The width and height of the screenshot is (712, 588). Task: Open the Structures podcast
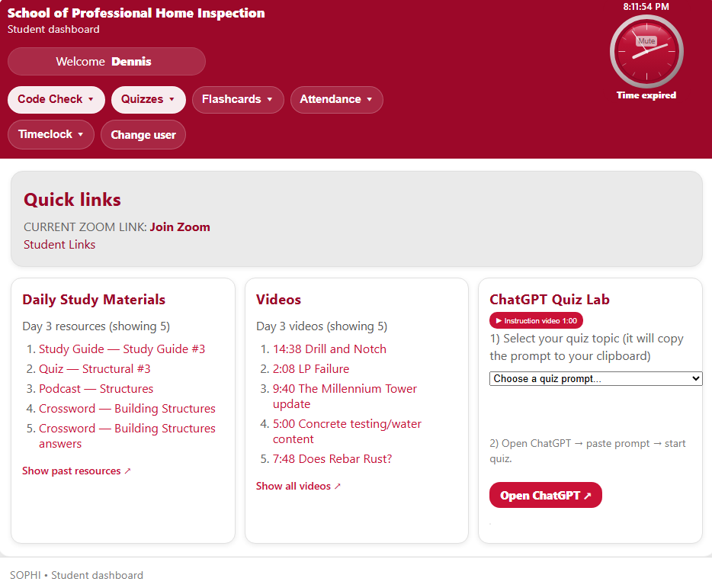[96, 389]
